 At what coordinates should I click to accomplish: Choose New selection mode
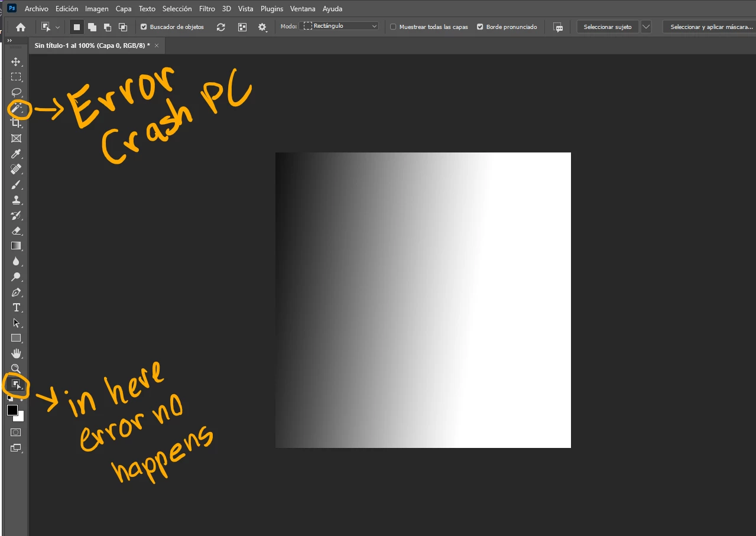click(76, 27)
